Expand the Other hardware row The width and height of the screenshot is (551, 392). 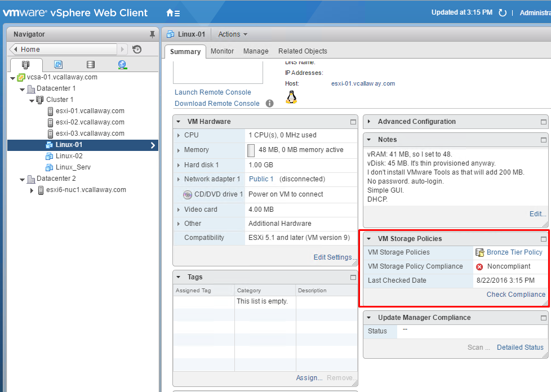179,224
